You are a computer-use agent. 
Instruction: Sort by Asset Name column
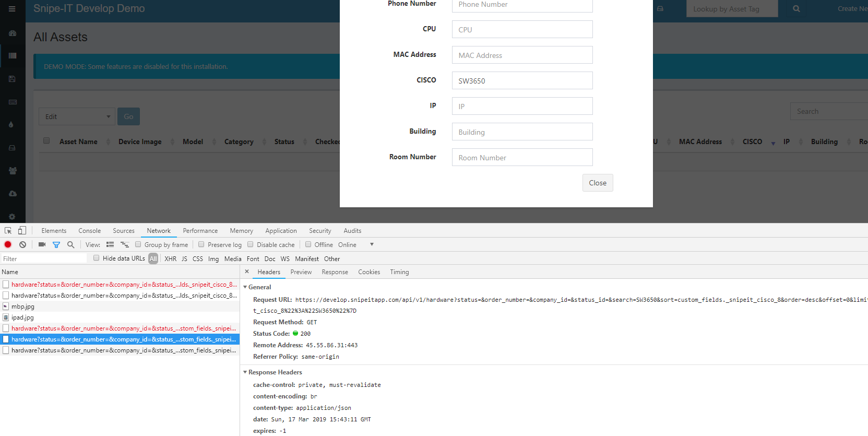(78, 142)
